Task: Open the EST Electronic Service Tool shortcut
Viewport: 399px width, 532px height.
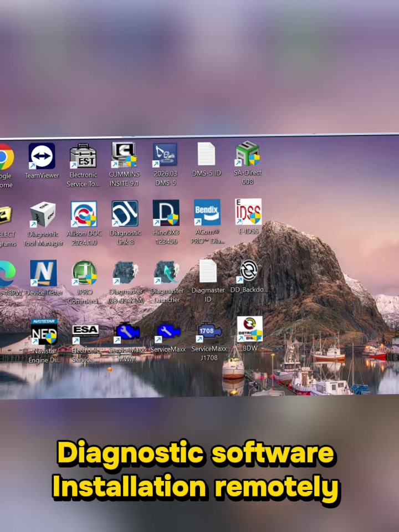Action: tap(83, 156)
